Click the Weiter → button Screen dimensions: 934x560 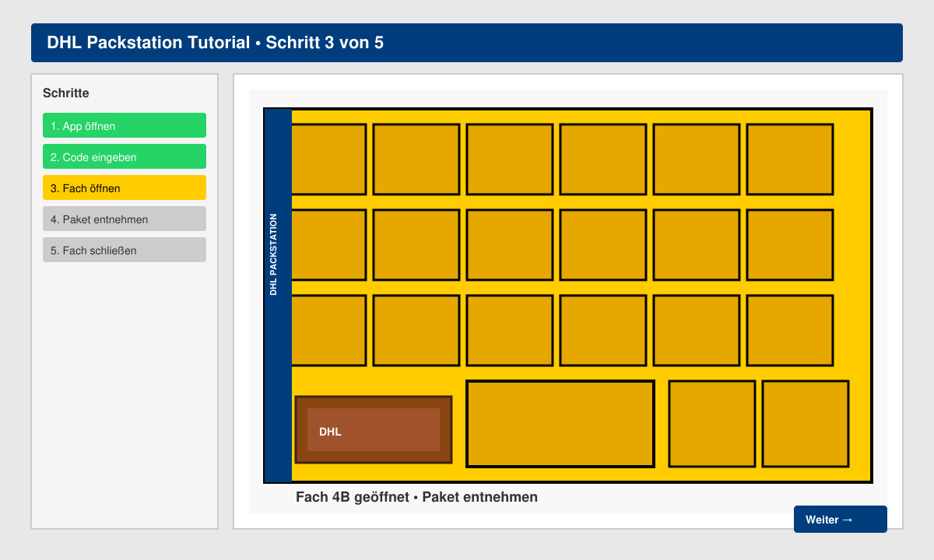pyautogui.click(x=841, y=520)
